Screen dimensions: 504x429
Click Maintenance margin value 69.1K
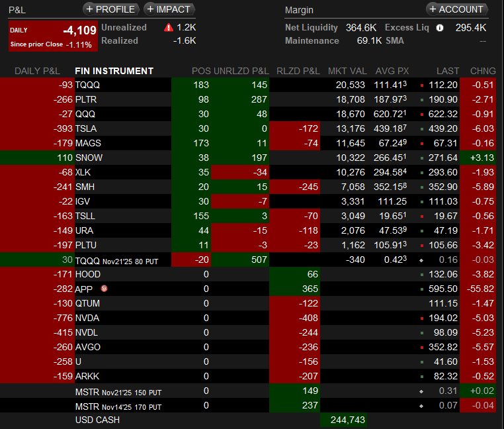click(369, 40)
